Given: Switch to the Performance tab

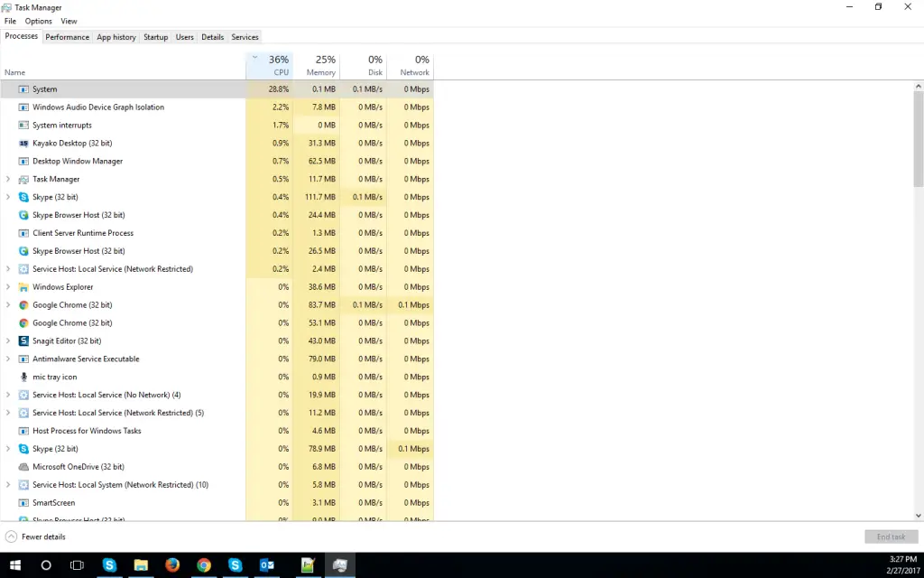Looking at the screenshot, I should point(67,37).
